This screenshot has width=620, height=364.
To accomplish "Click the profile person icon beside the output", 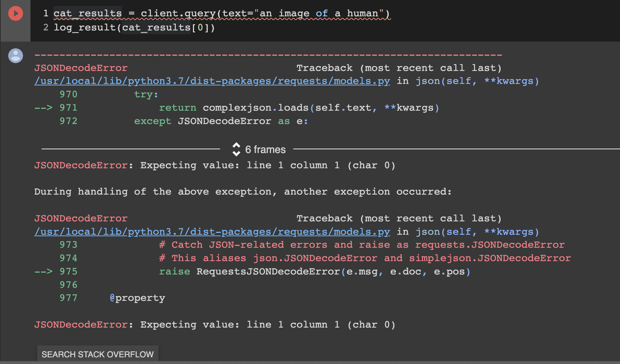I will [15, 56].
